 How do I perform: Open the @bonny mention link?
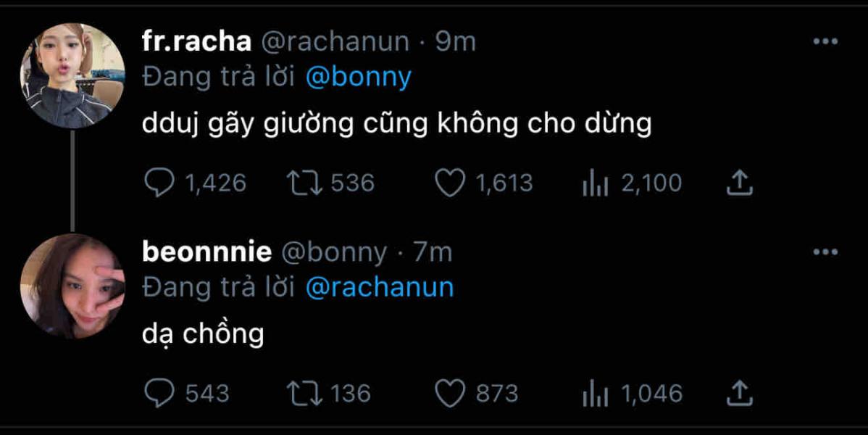tap(359, 78)
